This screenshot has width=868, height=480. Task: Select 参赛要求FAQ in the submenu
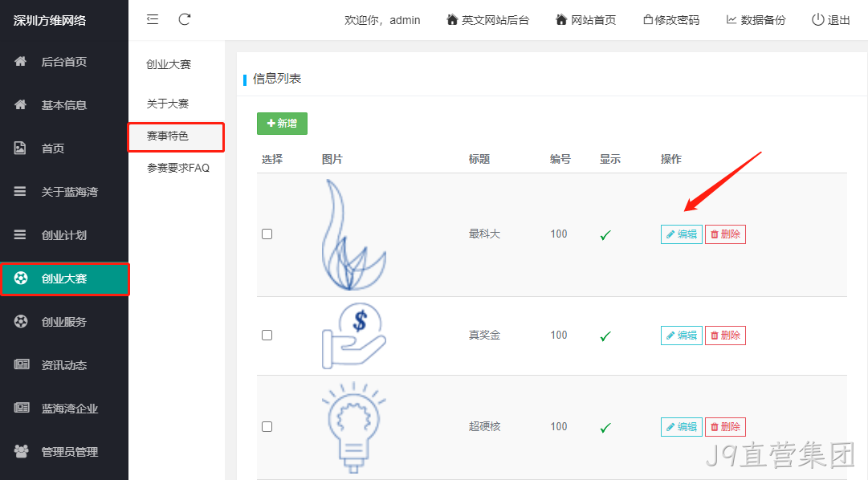coord(178,168)
